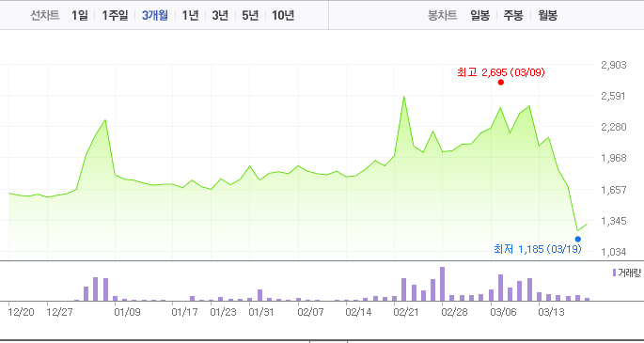Click the 02/28 date label

tap(455, 312)
